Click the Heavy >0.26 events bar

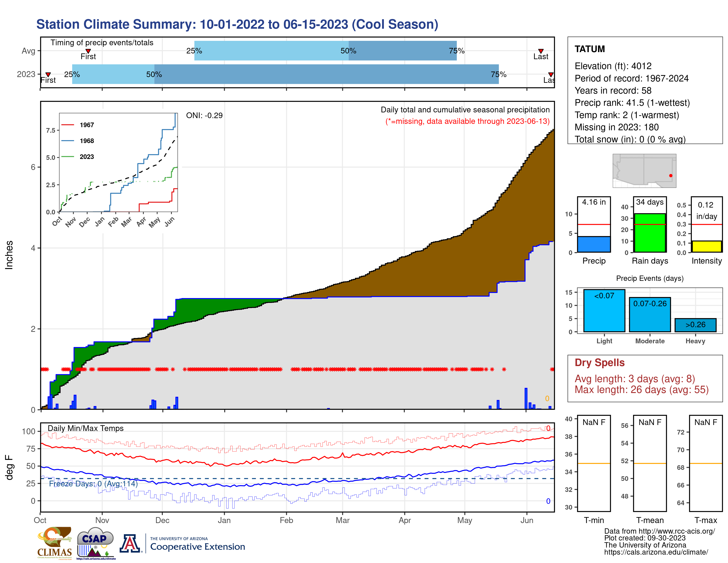[695, 325]
